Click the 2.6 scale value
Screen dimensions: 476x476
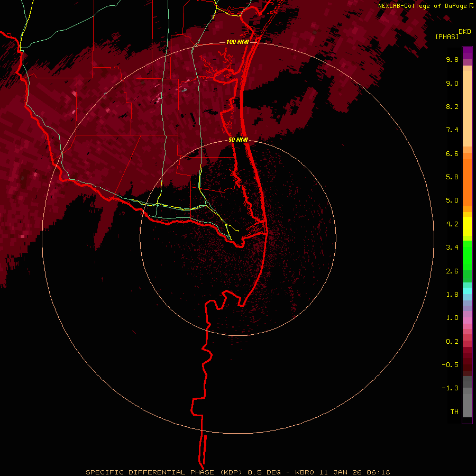[452, 271]
